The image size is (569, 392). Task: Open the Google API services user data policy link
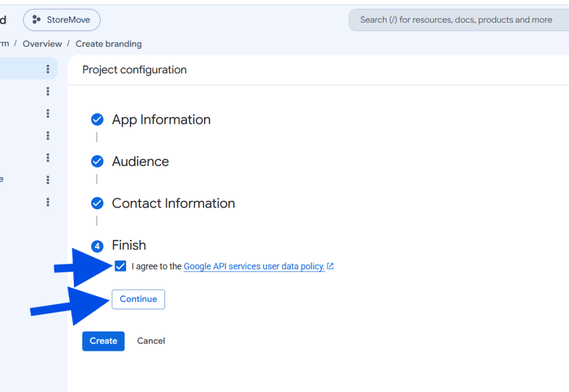coord(254,266)
